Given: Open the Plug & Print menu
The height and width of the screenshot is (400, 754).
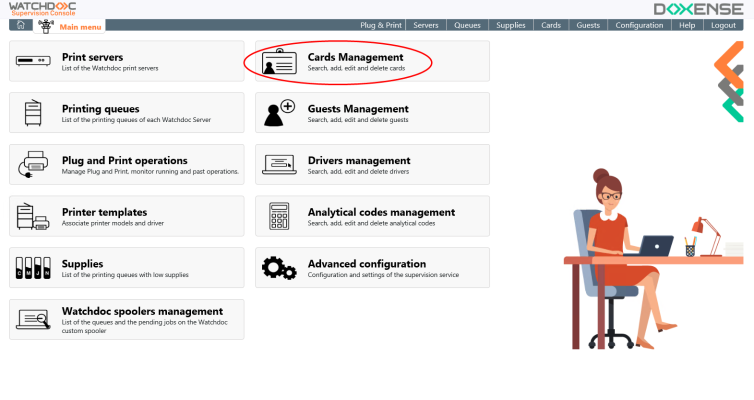Looking at the screenshot, I should 381,25.
